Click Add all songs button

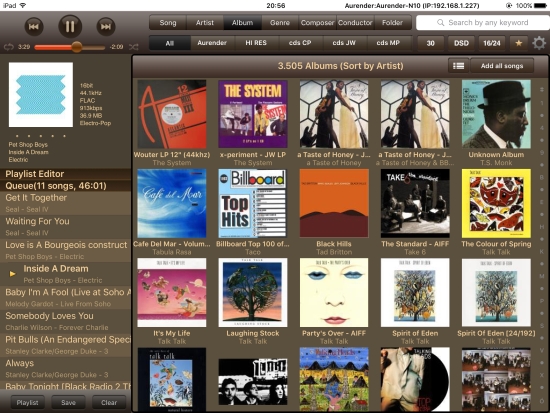pos(502,66)
